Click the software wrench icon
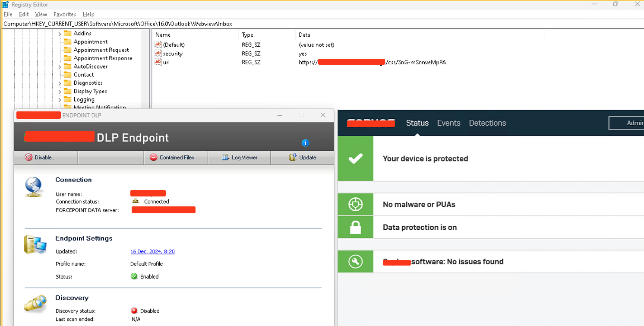Image resolution: width=644 pixels, height=326 pixels. [356, 261]
